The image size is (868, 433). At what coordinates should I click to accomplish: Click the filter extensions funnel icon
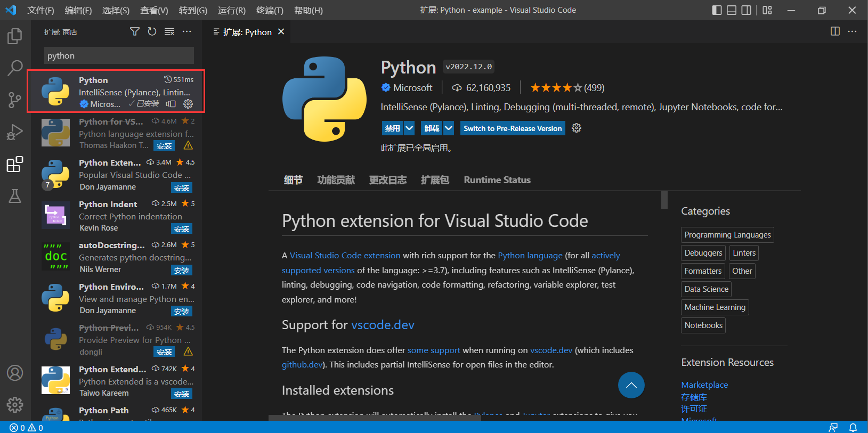(135, 32)
